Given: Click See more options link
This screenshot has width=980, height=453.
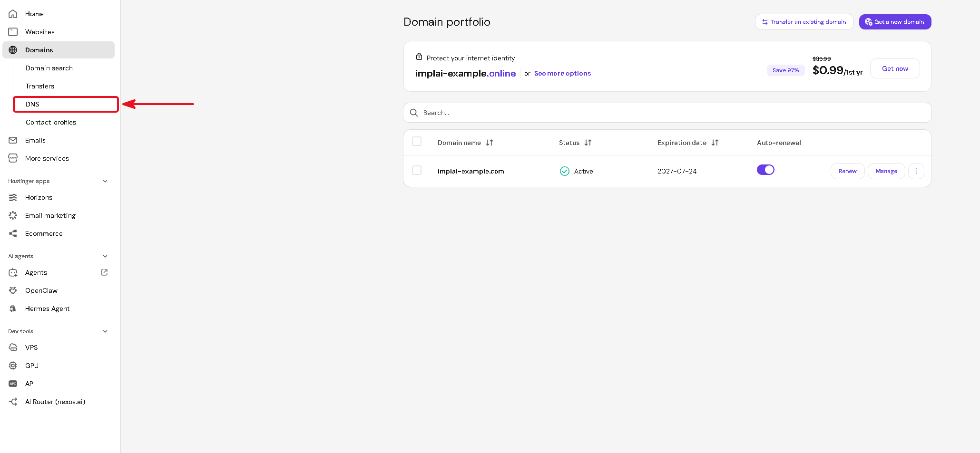Looking at the screenshot, I should (562, 73).
